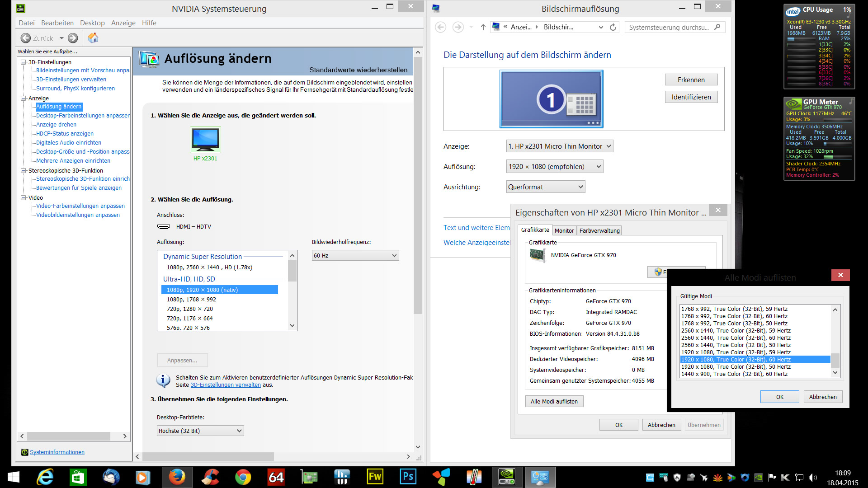The height and width of the screenshot is (488, 868).
Task: Select 720p, 1280 × 720 resolution
Action: point(190,309)
